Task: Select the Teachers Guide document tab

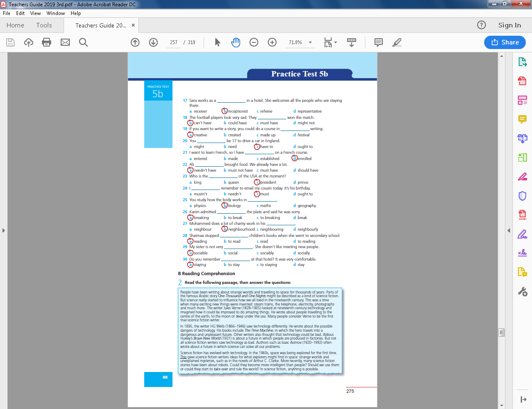Action: (101, 25)
